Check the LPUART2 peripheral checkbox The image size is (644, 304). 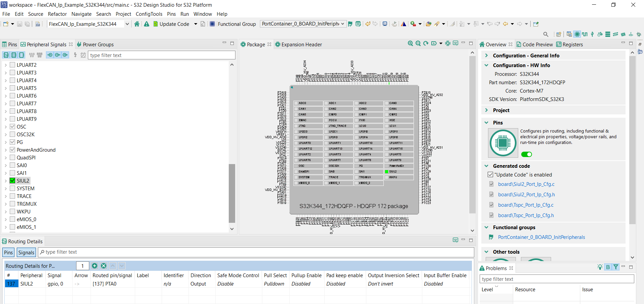12,65
